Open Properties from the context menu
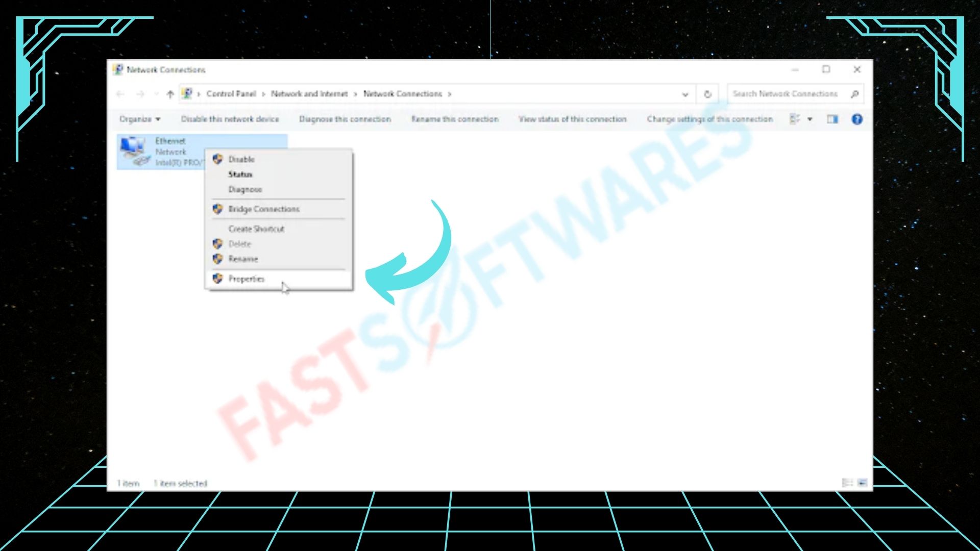 279,279
